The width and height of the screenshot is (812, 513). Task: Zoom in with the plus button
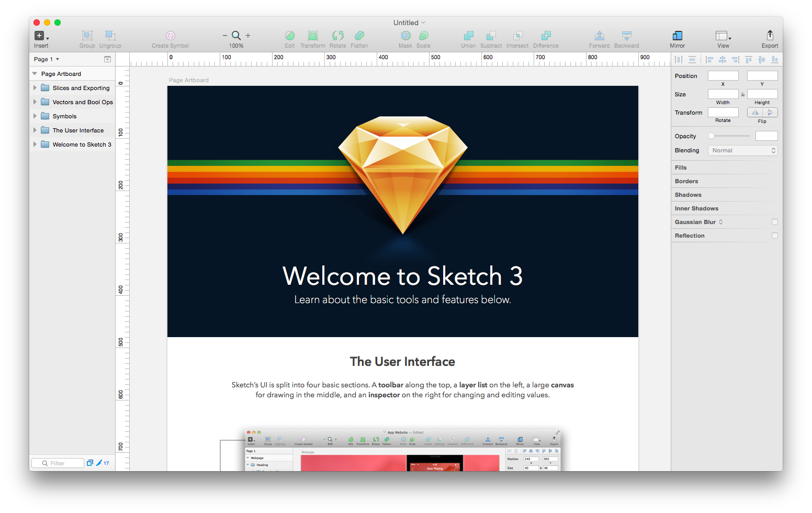click(248, 36)
